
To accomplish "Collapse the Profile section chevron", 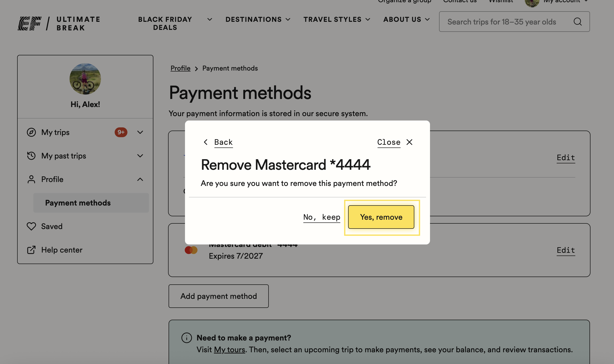I will coord(140,179).
